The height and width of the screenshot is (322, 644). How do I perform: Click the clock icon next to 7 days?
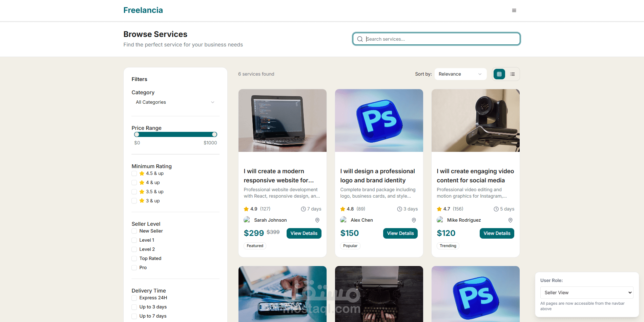pyautogui.click(x=303, y=209)
